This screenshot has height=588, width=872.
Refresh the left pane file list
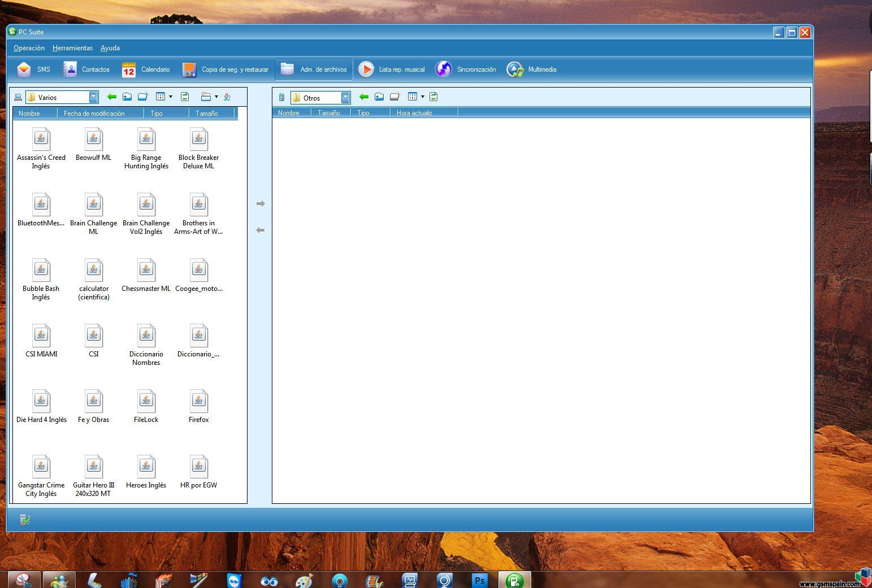(185, 97)
